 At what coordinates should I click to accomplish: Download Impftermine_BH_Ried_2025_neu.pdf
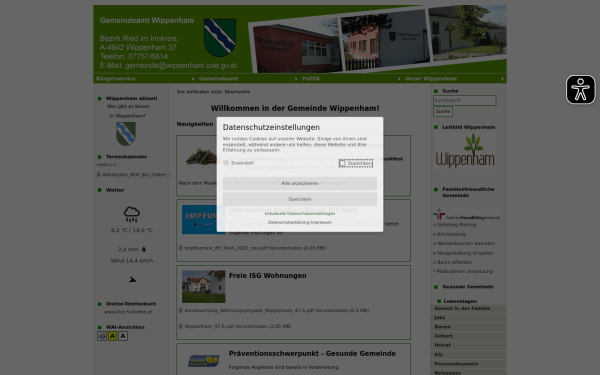click(x=255, y=248)
